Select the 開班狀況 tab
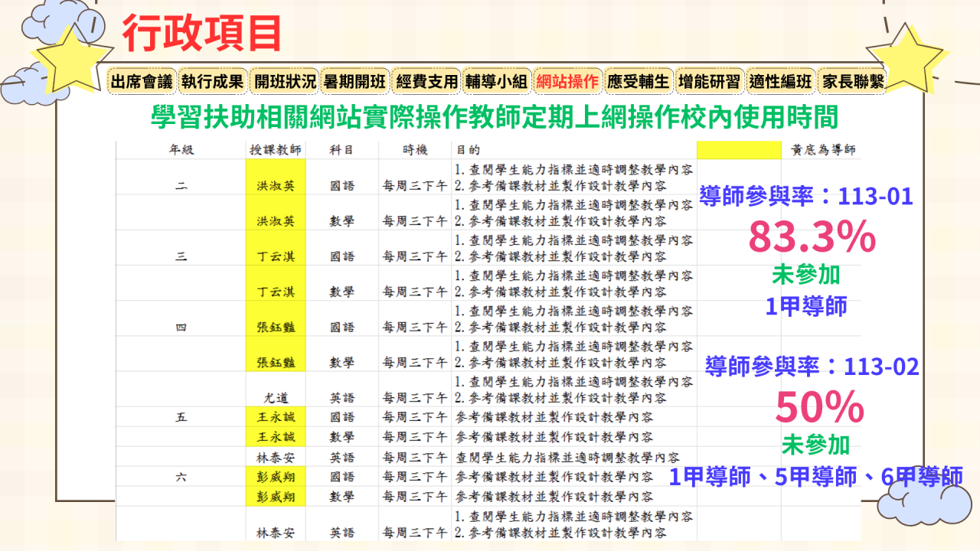Screen dimensions: 980x551 (285, 81)
